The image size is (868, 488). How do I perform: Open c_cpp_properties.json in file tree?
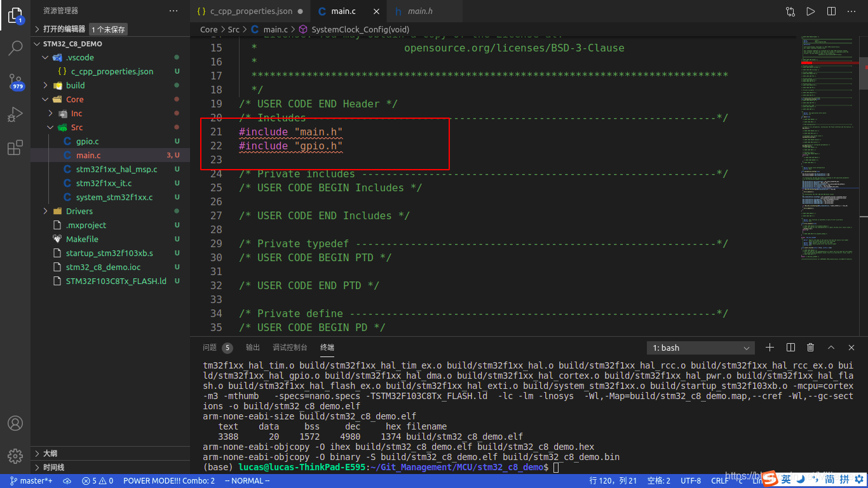110,71
